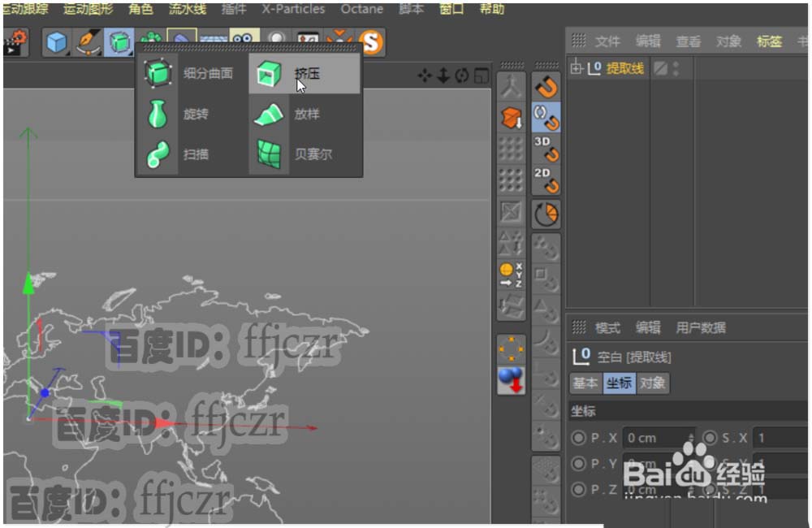
Task: Toggle the 提取线 visibility dots
Action: point(676,68)
